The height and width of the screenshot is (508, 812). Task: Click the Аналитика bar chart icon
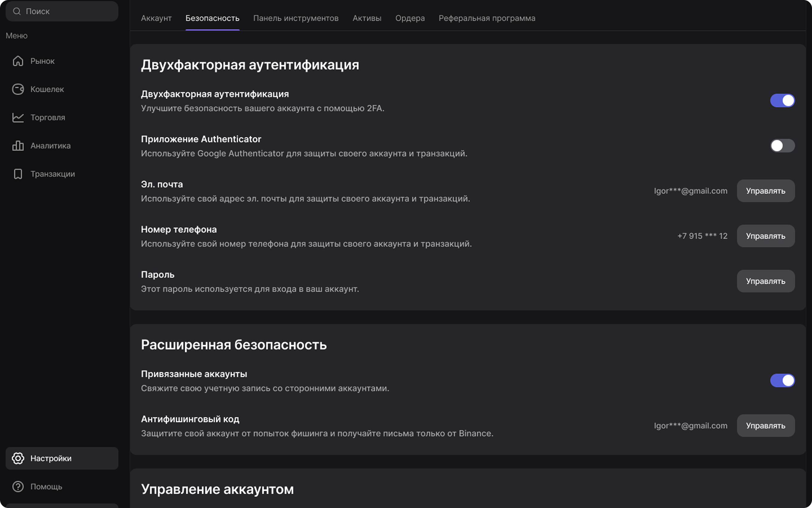pyautogui.click(x=18, y=146)
